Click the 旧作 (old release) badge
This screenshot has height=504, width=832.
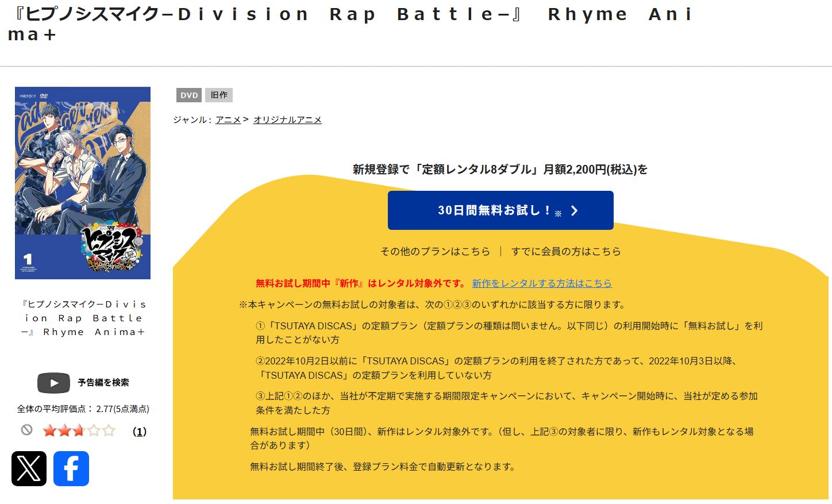tap(218, 95)
